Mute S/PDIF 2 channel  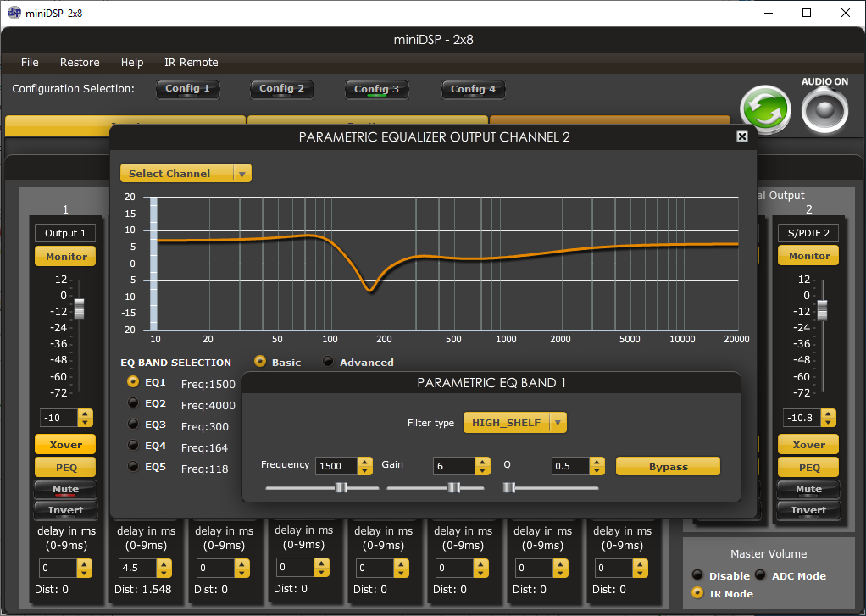pos(808,489)
